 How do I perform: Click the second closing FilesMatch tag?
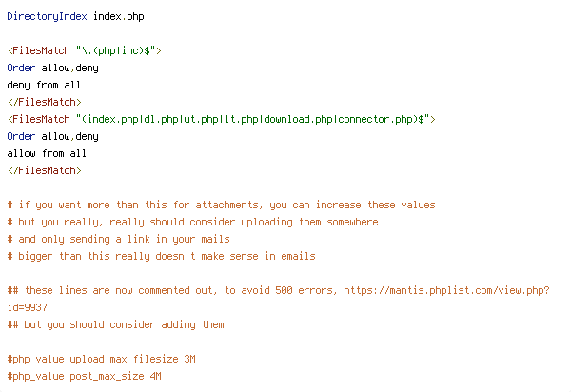coord(44,170)
